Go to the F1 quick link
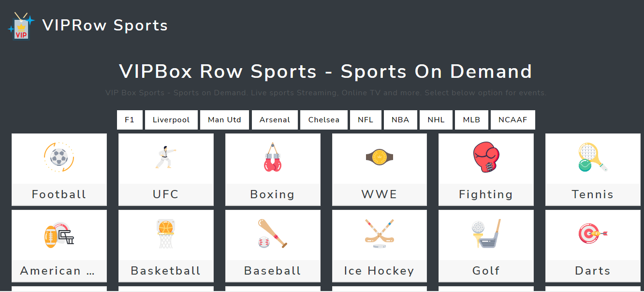 (x=130, y=120)
